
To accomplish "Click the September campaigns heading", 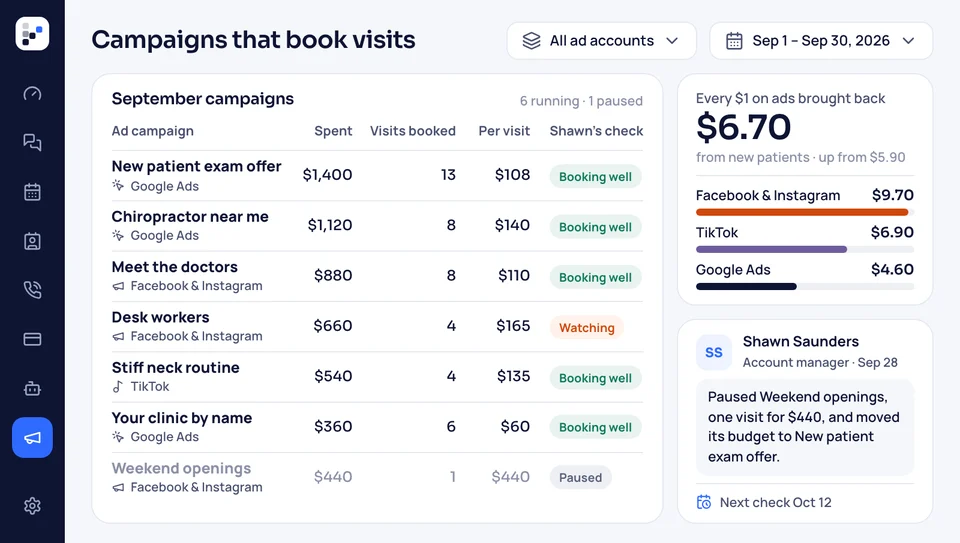I will (203, 99).
